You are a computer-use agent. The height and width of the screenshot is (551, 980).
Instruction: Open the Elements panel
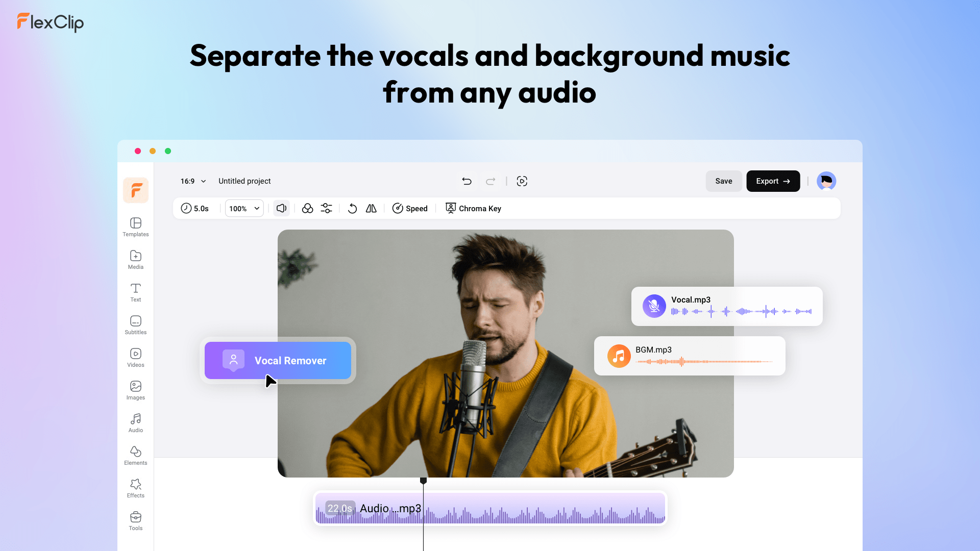pyautogui.click(x=135, y=456)
